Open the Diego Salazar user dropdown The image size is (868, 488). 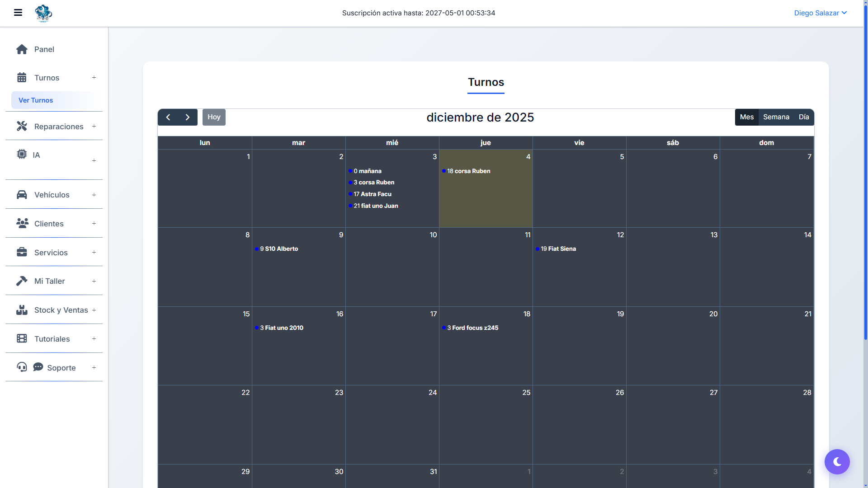tap(820, 13)
